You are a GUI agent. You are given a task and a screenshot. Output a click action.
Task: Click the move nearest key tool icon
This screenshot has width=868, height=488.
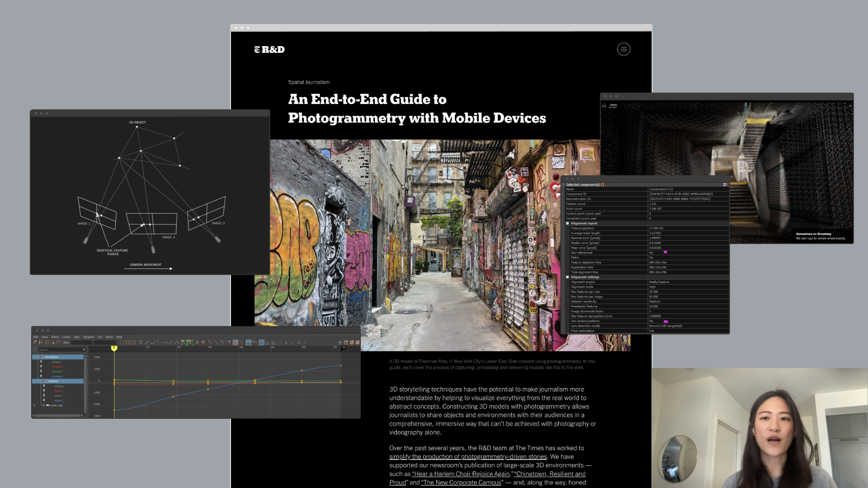tap(35, 343)
